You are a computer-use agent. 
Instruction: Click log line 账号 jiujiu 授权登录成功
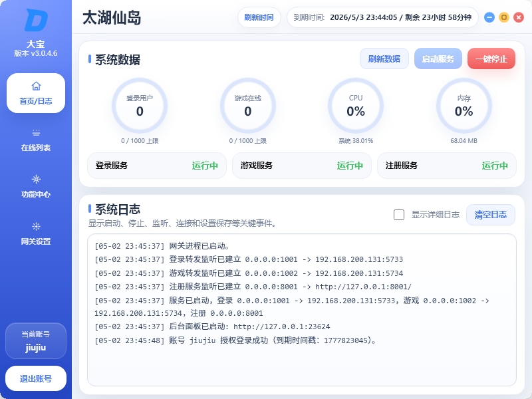pyautogui.click(x=236, y=340)
